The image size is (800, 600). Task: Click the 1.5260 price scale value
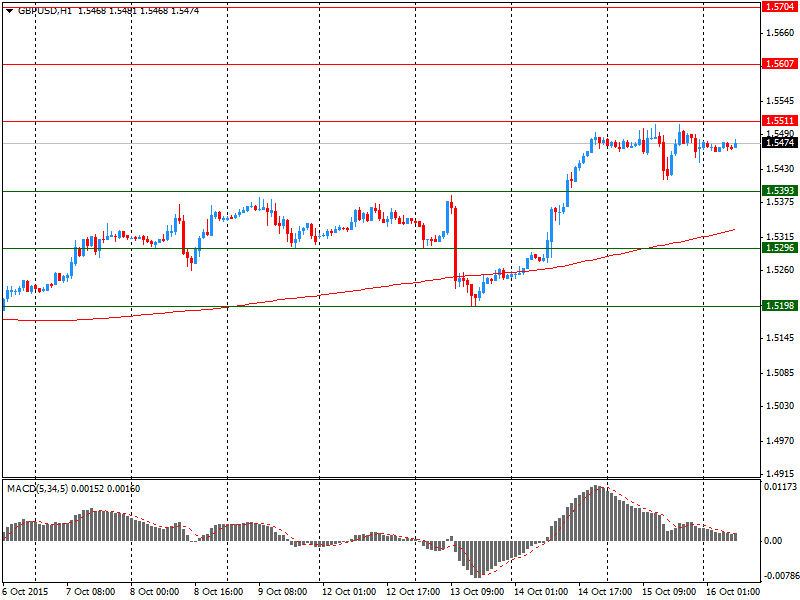tap(781, 270)
